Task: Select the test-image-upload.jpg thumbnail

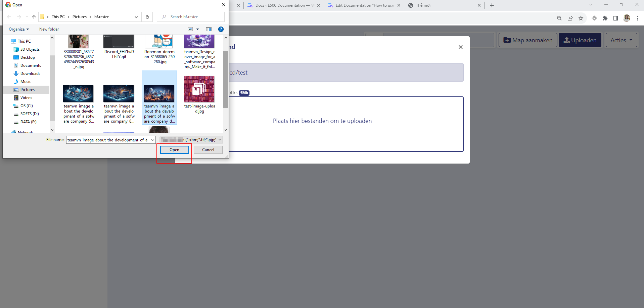Action: tap(199, 89)
